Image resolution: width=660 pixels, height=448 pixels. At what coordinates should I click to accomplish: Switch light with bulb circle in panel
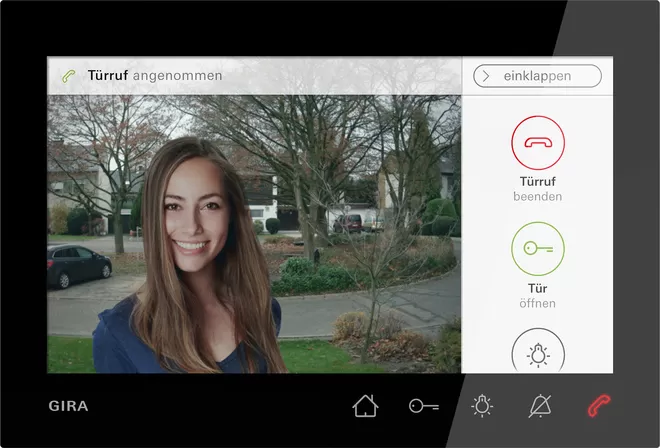(x=538, y=351)
